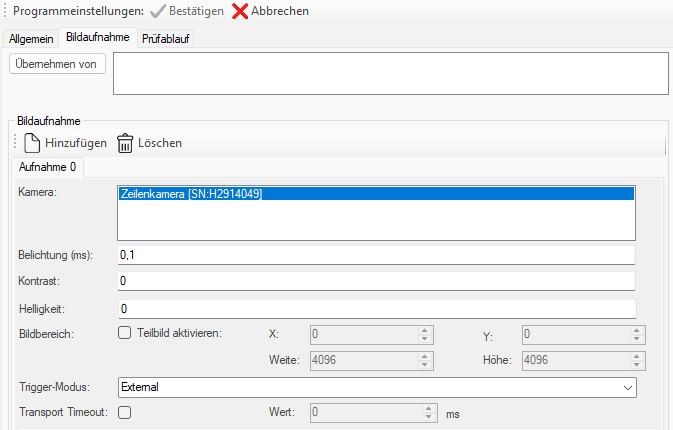This screenshot has height=430, width=673.
Task: Click the X offset spinner field
Action: pos(364,334)
